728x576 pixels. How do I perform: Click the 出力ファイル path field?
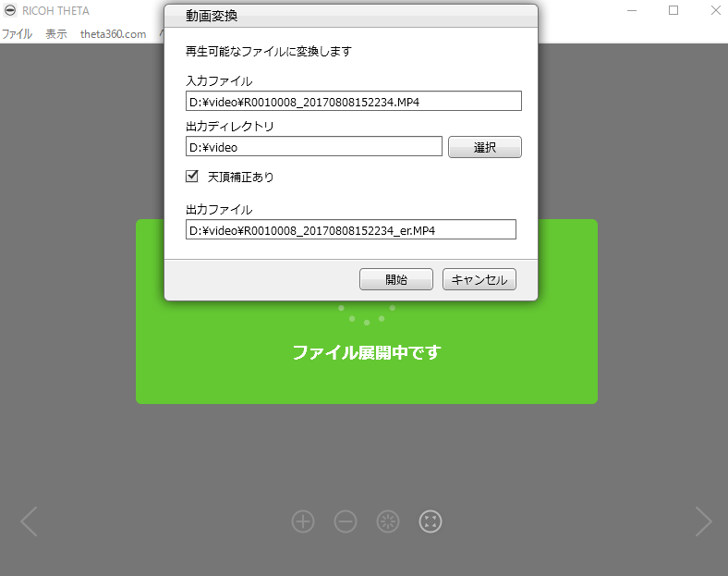point(350,229)
